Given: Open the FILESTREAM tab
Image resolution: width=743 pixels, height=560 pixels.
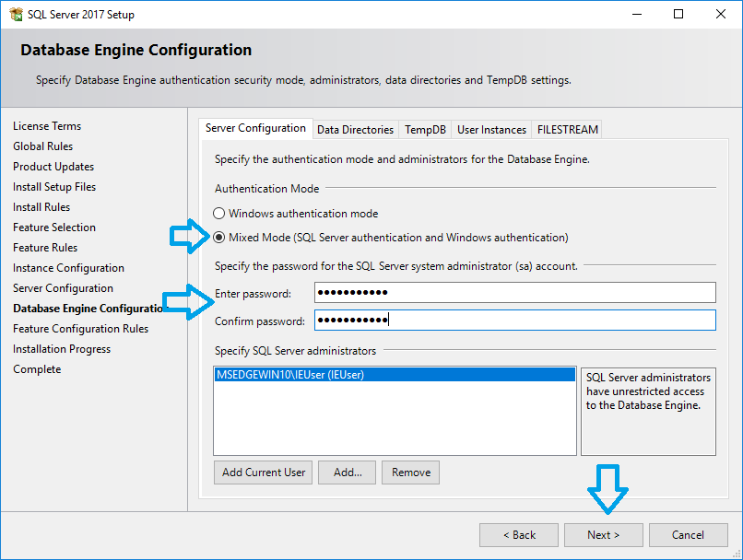Looking at the screenshot, I should pos(566,130).
